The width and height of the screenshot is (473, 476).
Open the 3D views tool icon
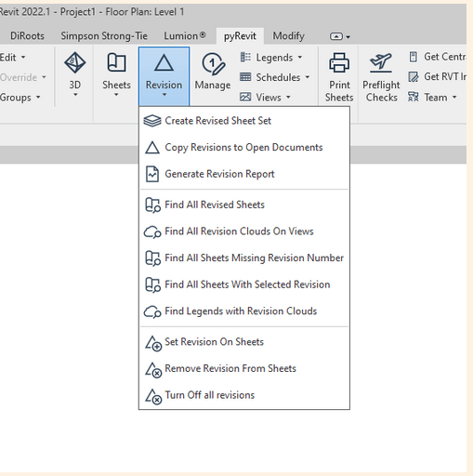pos(74,63)
